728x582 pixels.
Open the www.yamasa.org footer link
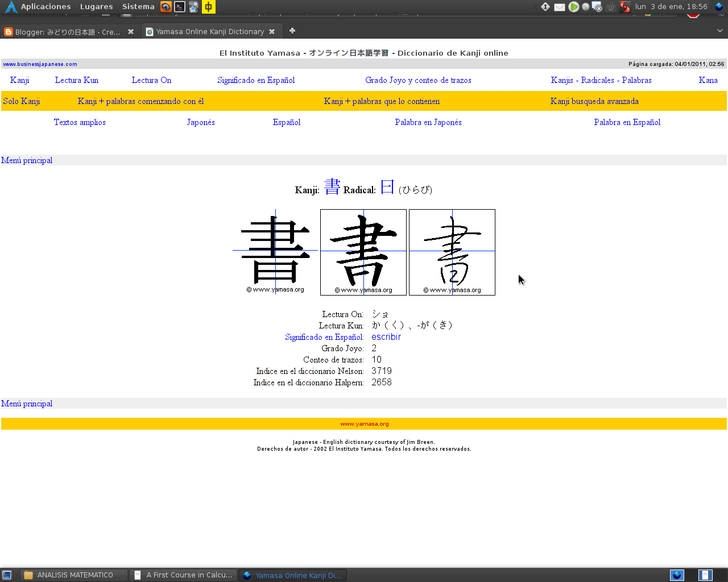[x=365, y=424]
